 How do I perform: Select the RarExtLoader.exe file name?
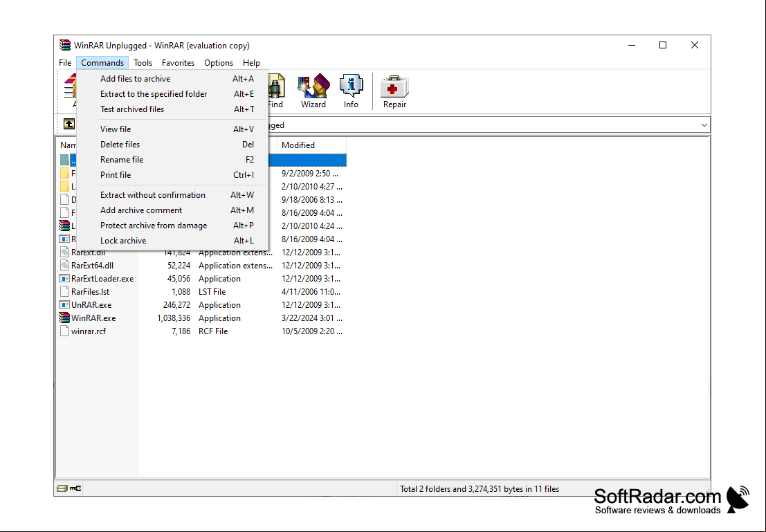click(x=102, y=279)
